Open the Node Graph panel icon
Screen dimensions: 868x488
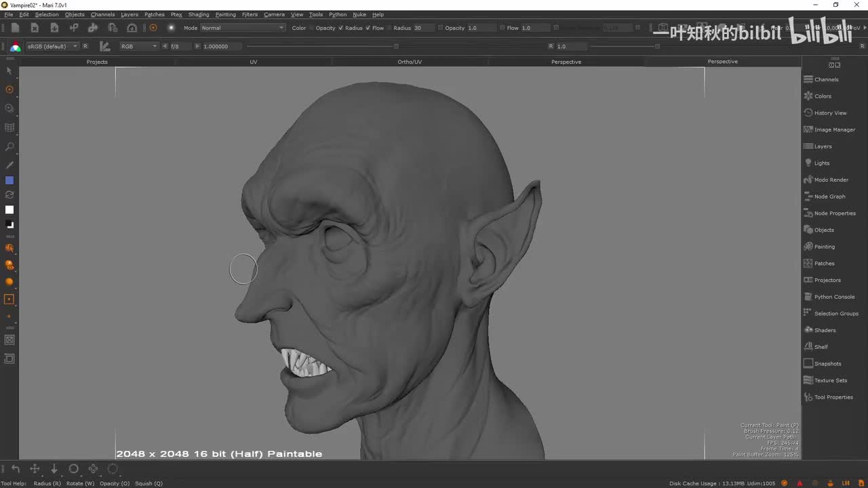click(x=808, y=197)
